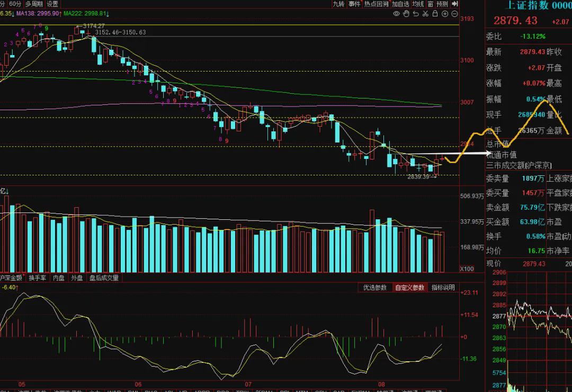572x392 pixels.
Task: Click the 振幅 0.54% value
Action: 536,99
